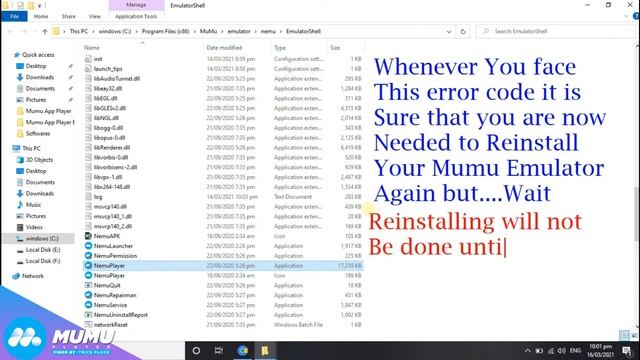The image size is (640, 360).
Task: Expand address bar history dropdown
Action: [449, 31]
